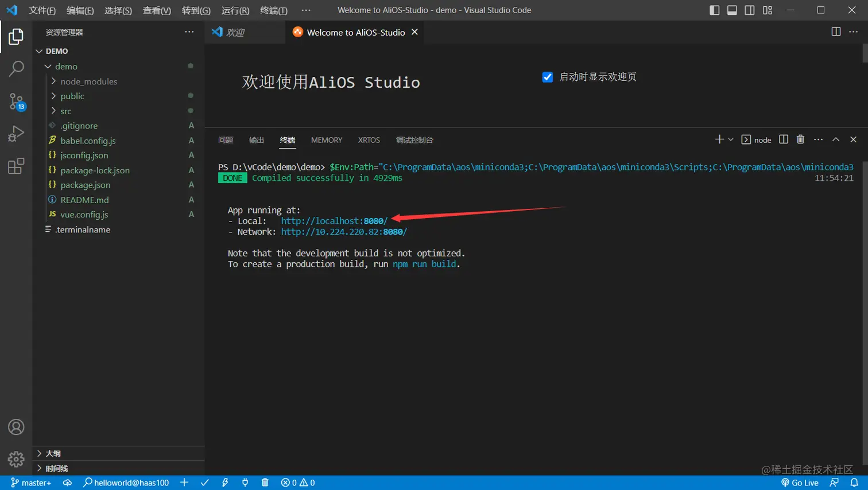The width and height of the screenshot is (868, 490).
Task: Open the Go menu
Action: tap(196, 10)
